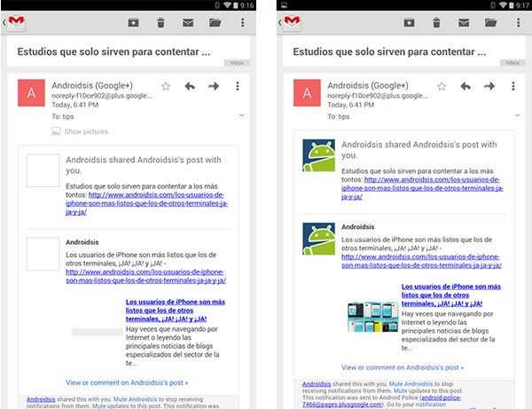
Task: Expand recipient details chevron in left screenshot
Action: pyautogui.click(x=241, y=116)
